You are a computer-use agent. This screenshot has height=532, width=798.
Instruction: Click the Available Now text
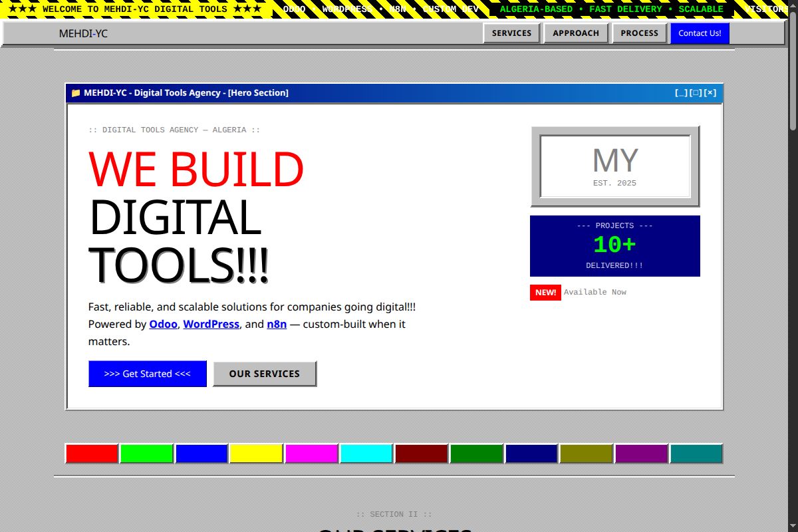tap(595, 293)
